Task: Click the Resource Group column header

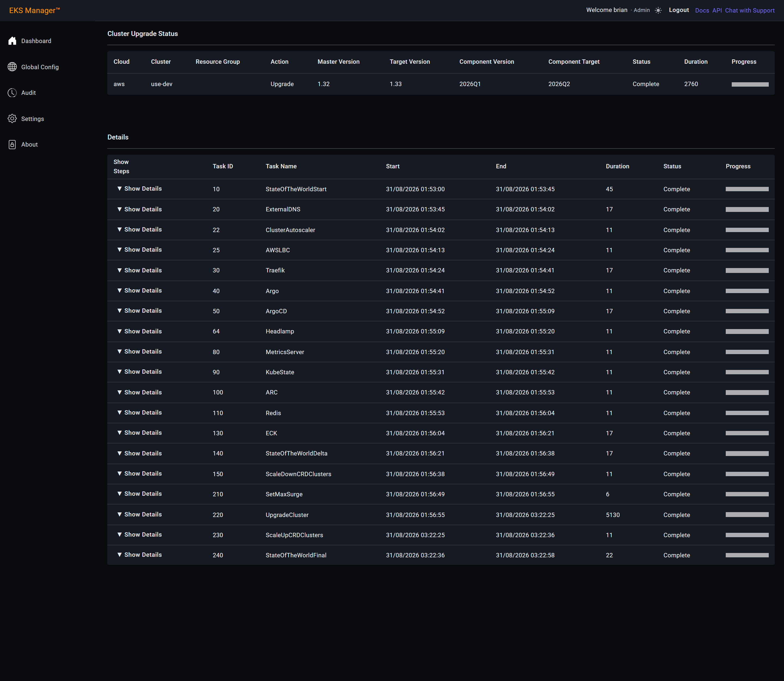Action: [x=218, y=62]
